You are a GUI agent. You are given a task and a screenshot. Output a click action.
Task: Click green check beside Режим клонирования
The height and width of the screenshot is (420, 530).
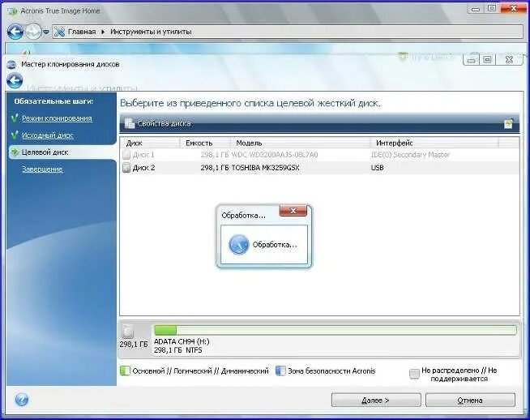15,118
